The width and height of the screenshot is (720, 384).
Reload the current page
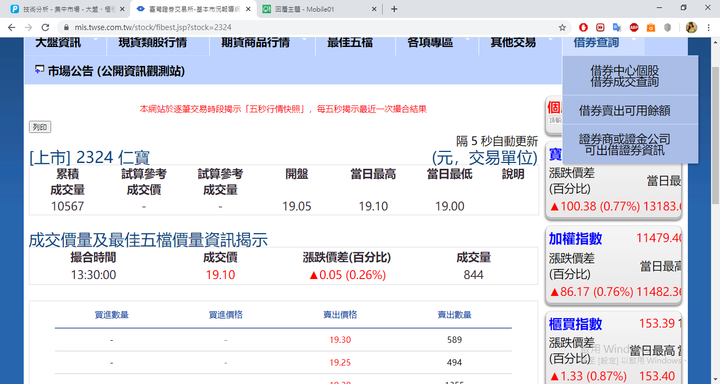[x=45, y=28]
